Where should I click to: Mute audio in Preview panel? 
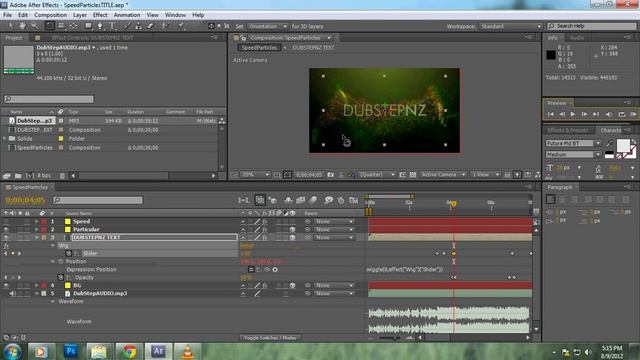(x=609, y=114)
